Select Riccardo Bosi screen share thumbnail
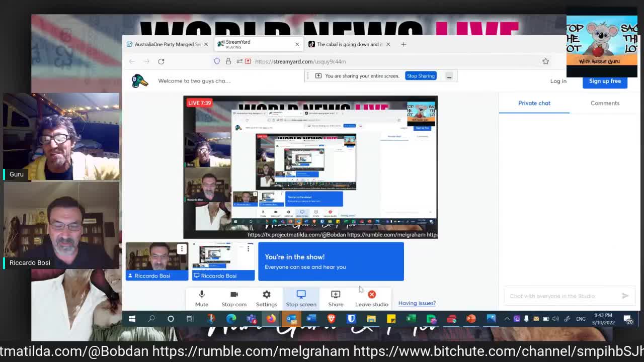Viewport: 644px width, 362px height. (x=223, y=261)
